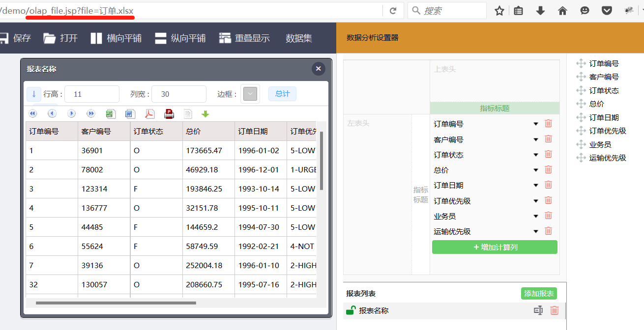This screenshot has width=644, height=330.
Task: Click the 增加计算列 button
Action: coord(495,247)
